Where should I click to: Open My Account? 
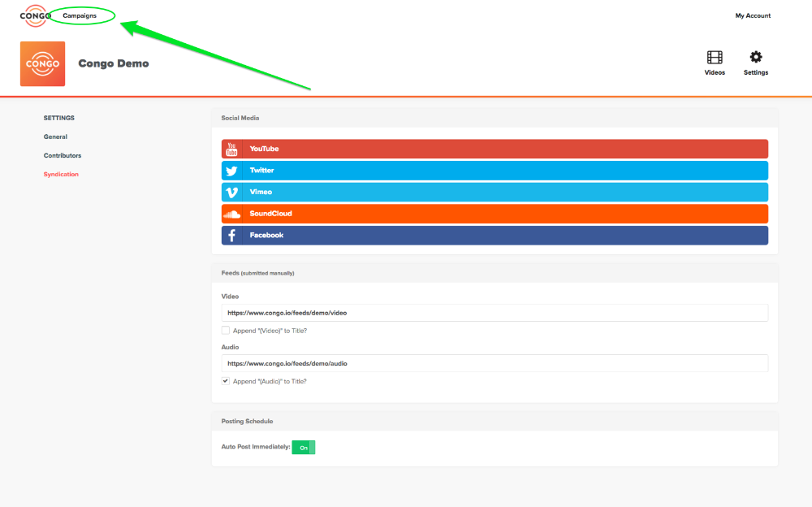tap(753, 15)
